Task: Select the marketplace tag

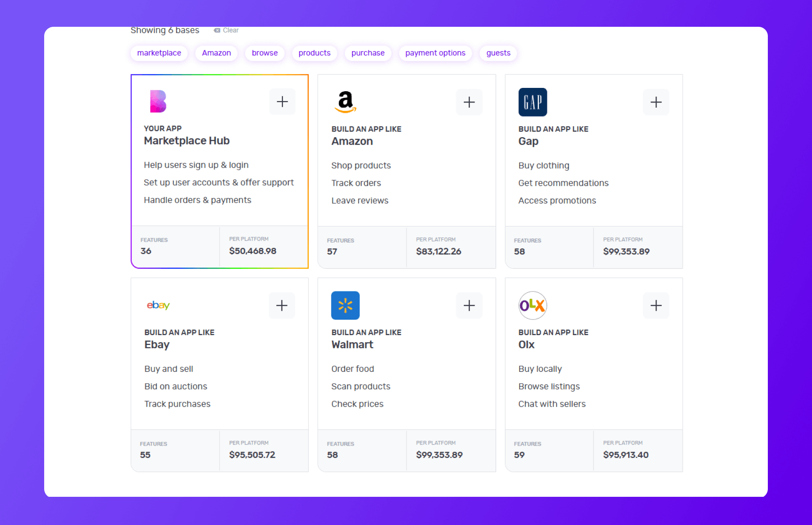Action: tap(159, 53)
